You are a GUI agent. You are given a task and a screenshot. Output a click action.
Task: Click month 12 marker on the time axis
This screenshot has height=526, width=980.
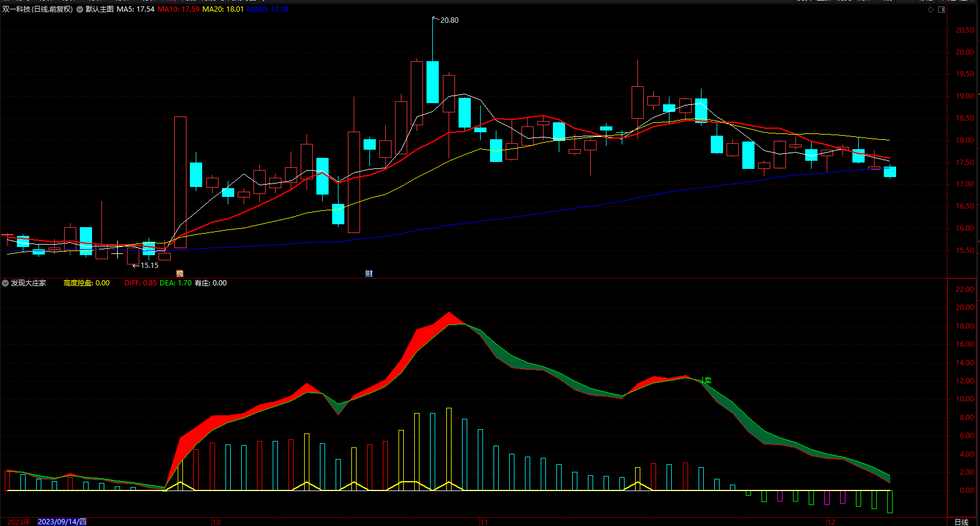click(831, 522)
